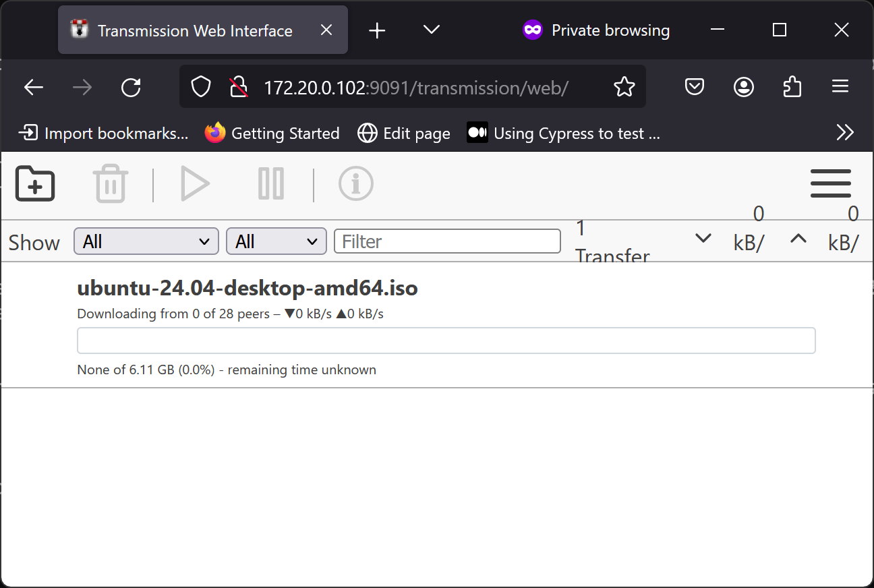Bookmark this page with the star
Screen dimensions: 874x588
pyautogui.click(x=624, y=86)
